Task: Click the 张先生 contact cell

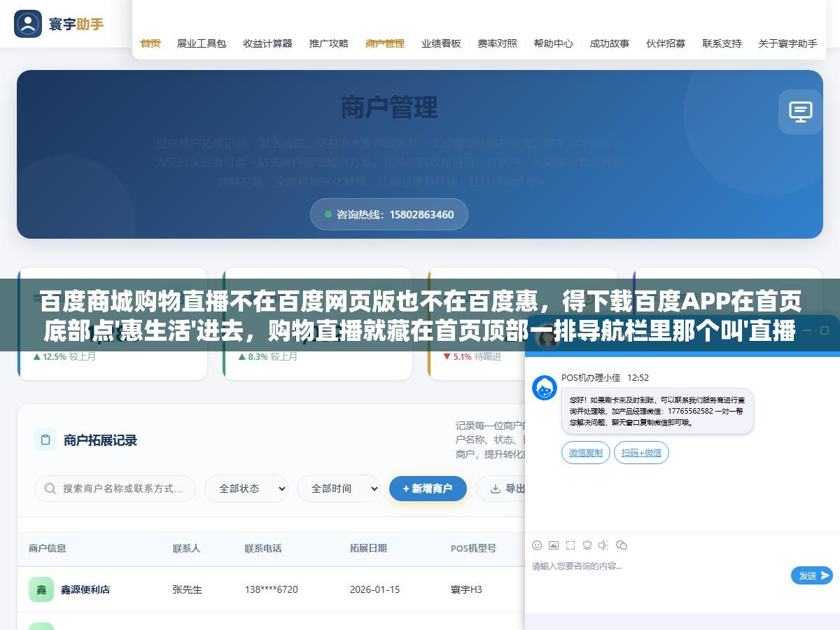Action: pos(188,589)
